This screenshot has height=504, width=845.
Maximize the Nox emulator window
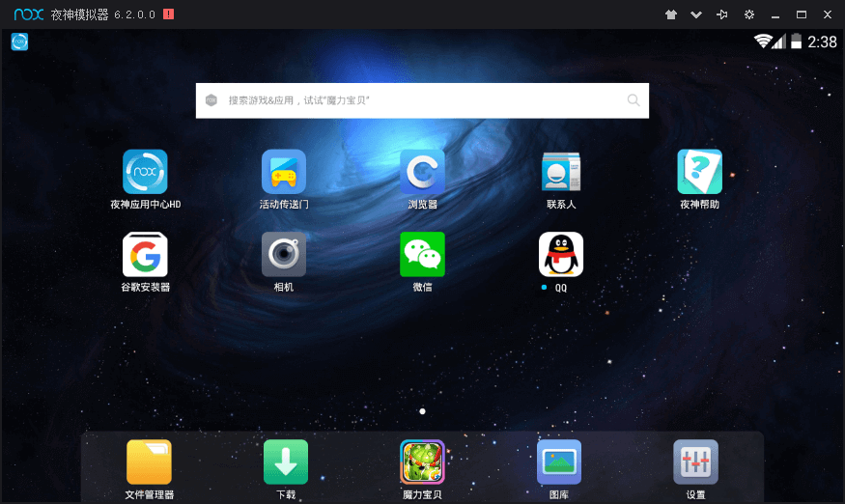tap(802, 14)
